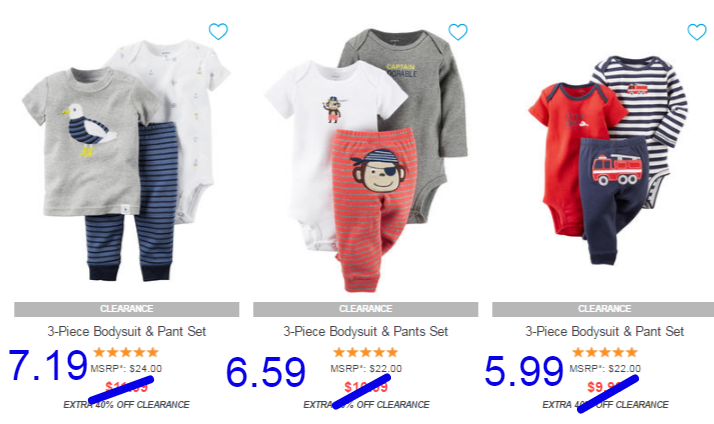The height and width of the screenshot is (424, 714).
Task: Click the CLEARANCE banner under fire truck set
Action: click(603, 309)
